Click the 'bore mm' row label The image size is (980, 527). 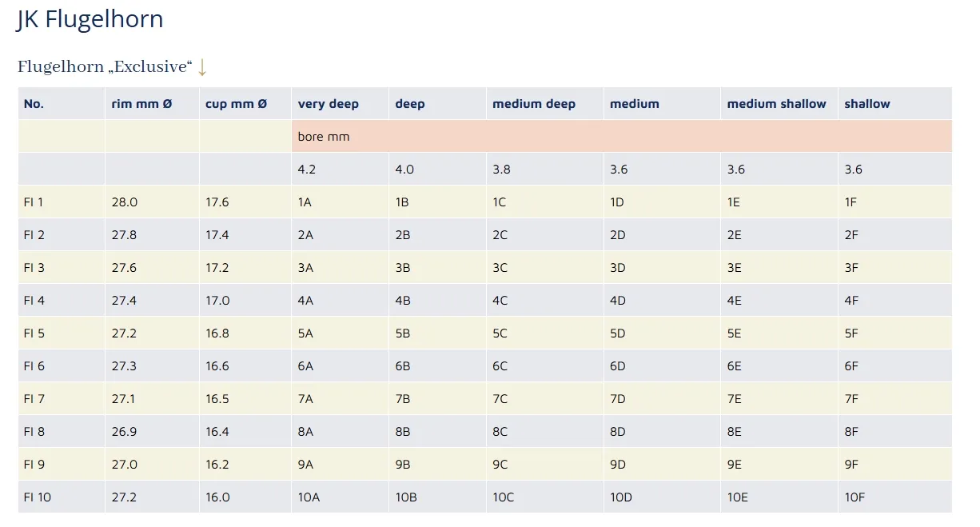tap(324, 137)
